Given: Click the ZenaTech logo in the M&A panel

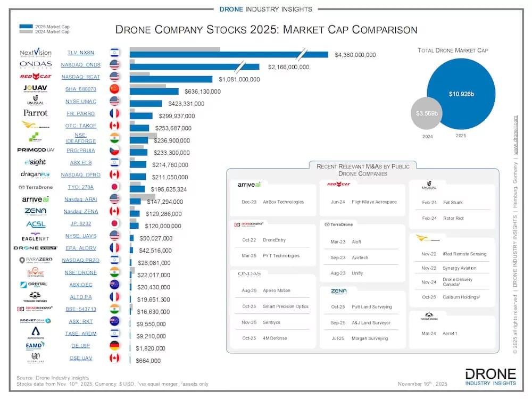Looking at the screenshot, I should click(x=338, y=291).
